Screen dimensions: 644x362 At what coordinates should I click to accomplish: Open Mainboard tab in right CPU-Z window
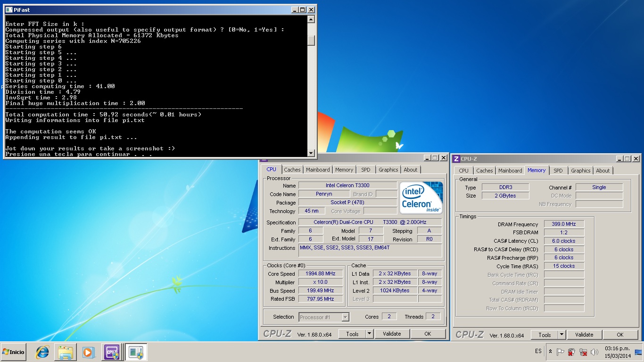tap(510, 171)
